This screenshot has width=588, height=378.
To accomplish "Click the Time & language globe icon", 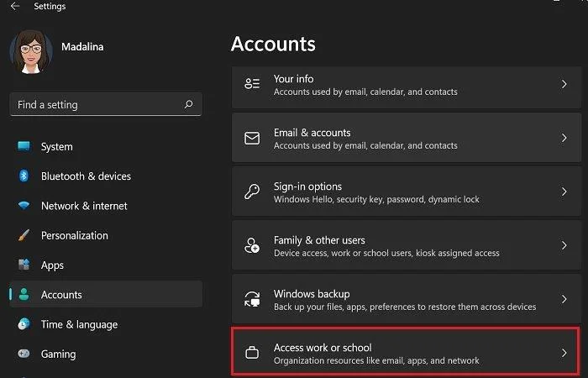I will pos(24,324).
